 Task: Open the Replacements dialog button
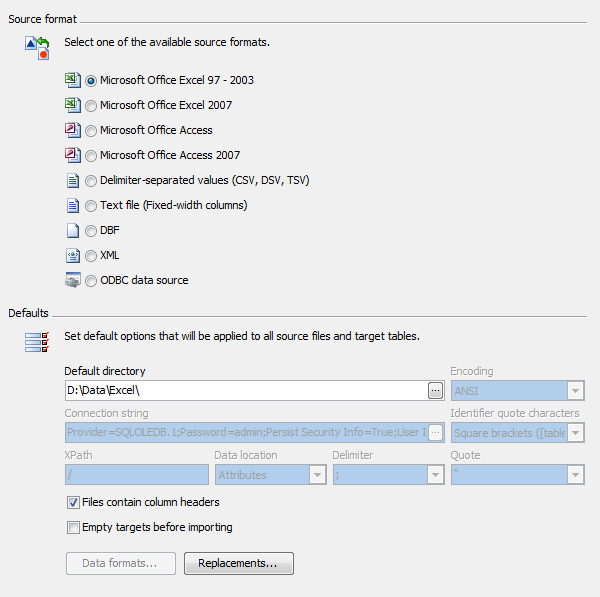click(239, 563)
